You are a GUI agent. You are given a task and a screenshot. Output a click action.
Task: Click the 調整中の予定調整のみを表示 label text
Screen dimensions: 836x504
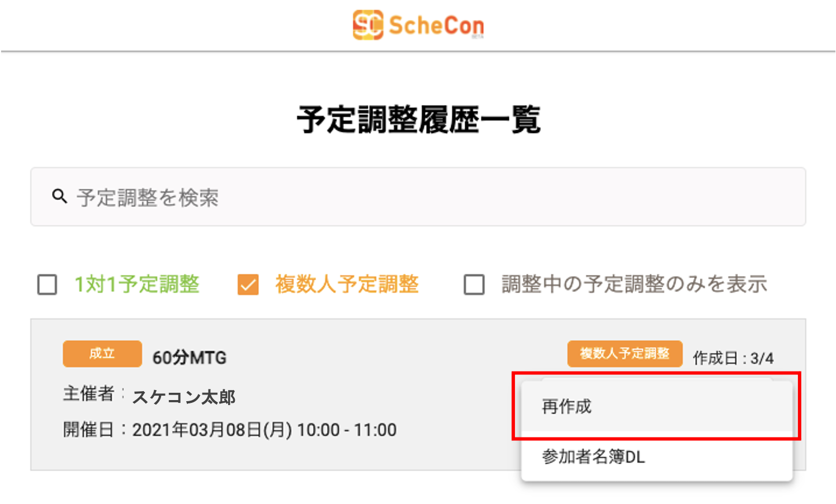[634, 284]
